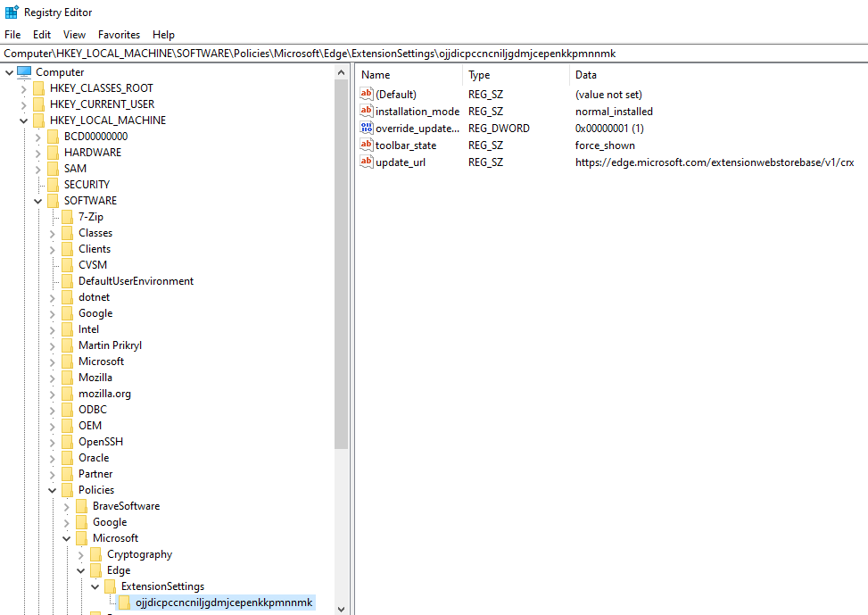This screenshot has height=615, width=868.
Task: Select the SAM folder icon
Action: tap(54, 169)
